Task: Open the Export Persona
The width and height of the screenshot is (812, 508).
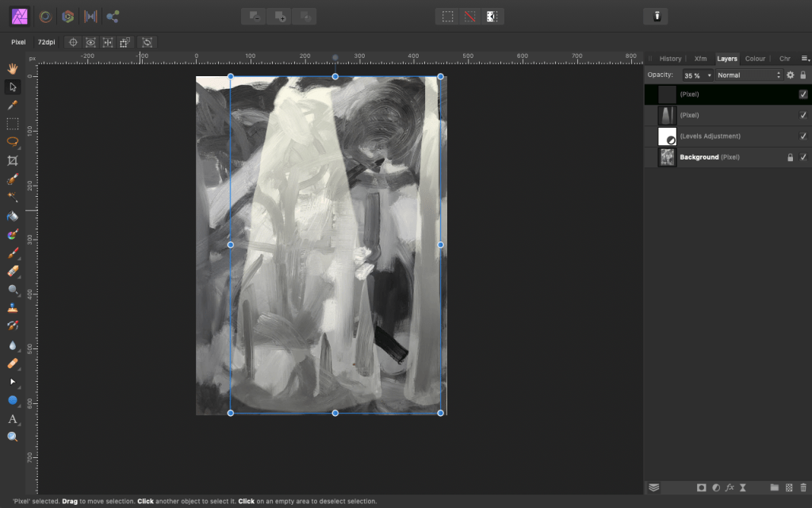Action: coord(113,16)
